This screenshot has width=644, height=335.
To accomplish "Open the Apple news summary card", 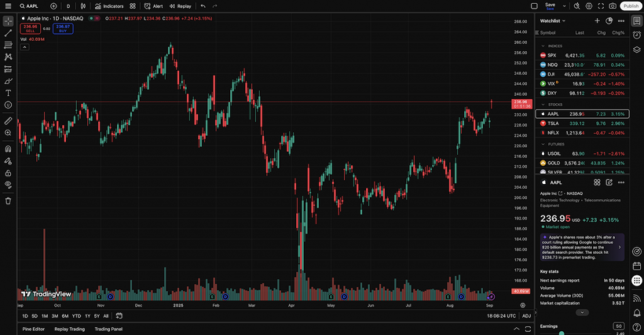I will 582,247.
